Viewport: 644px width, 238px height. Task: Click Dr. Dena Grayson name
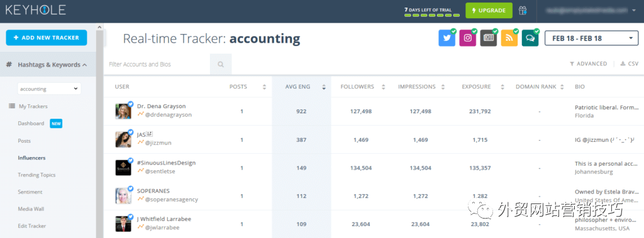pyautogui.click(x=162, y=106)
